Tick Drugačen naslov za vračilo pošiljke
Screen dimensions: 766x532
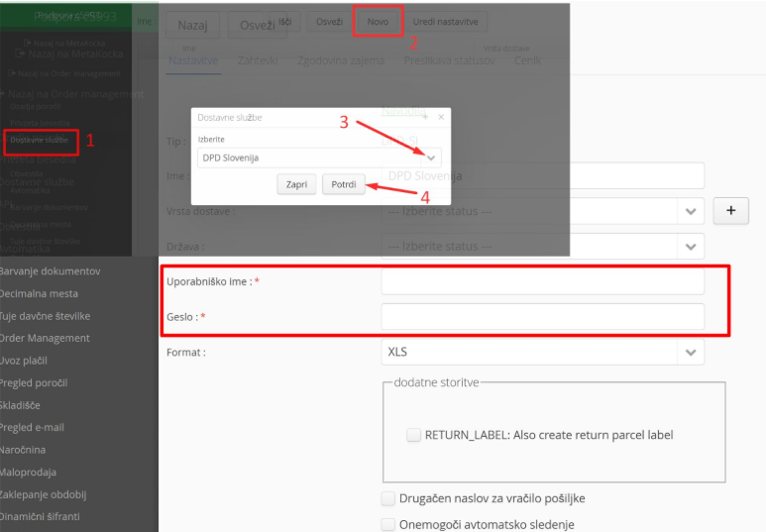tap(387, 498)
